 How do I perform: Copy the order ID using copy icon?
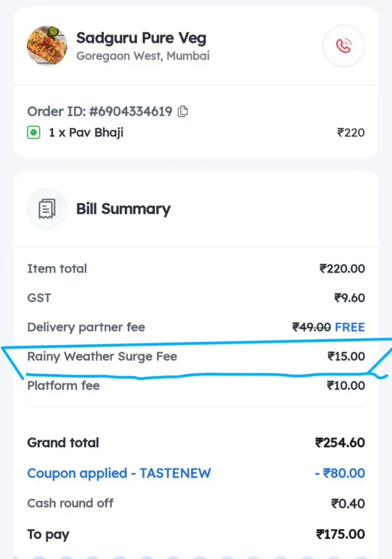pos(183,112)
